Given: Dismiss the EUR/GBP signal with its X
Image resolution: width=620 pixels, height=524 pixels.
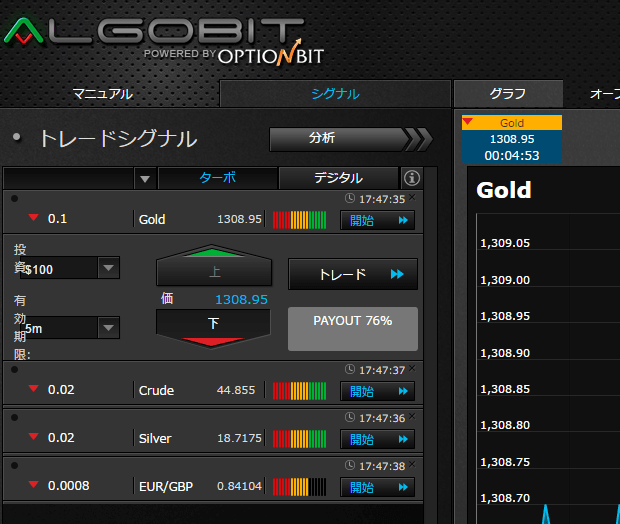Looking at the screenshot, I should pos(412,464).
